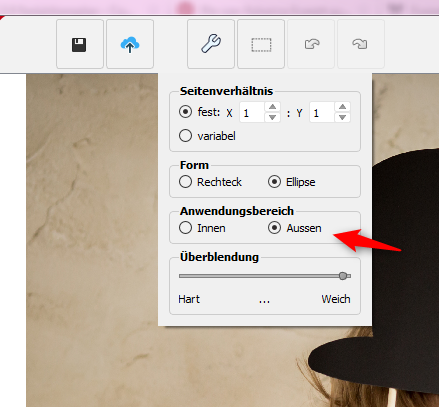
Task: Click inside the X ratio field
Action: click(x=252, y=112)
